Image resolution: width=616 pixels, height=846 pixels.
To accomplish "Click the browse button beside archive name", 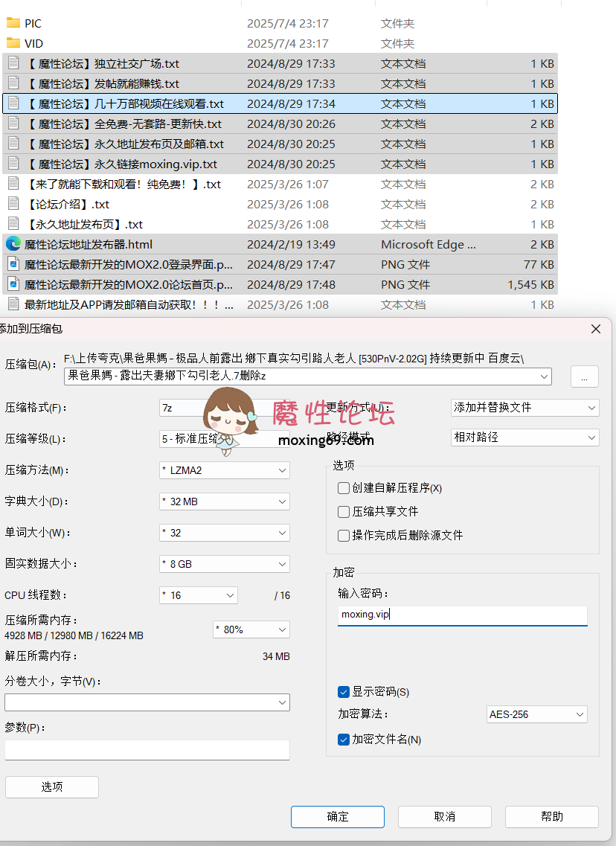I will (585, 376).
